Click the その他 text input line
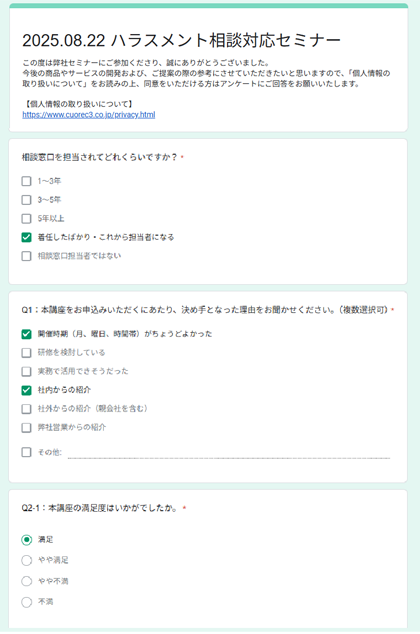Viewport: 420px width, 634px height. click(229, 453)
